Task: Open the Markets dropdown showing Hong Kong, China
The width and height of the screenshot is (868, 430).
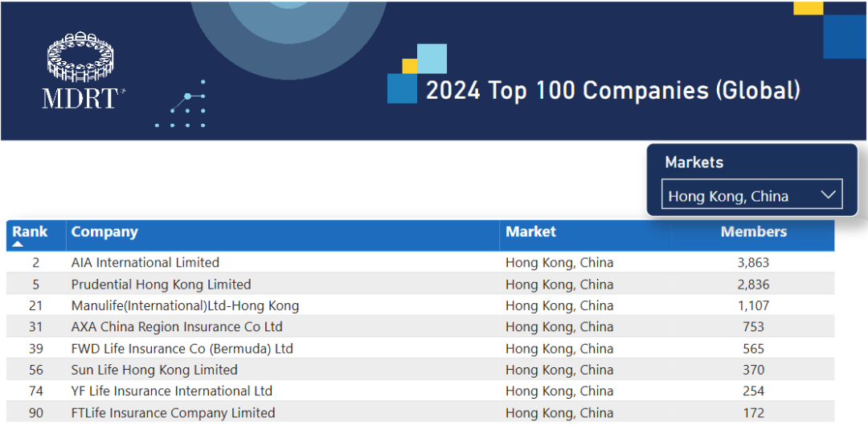Action: coord(751,194)
